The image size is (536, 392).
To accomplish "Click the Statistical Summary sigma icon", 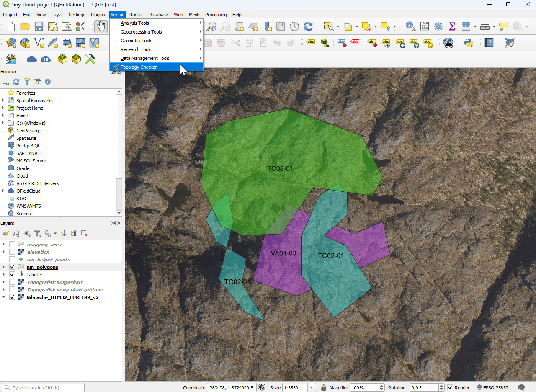I will pos(452,26).
